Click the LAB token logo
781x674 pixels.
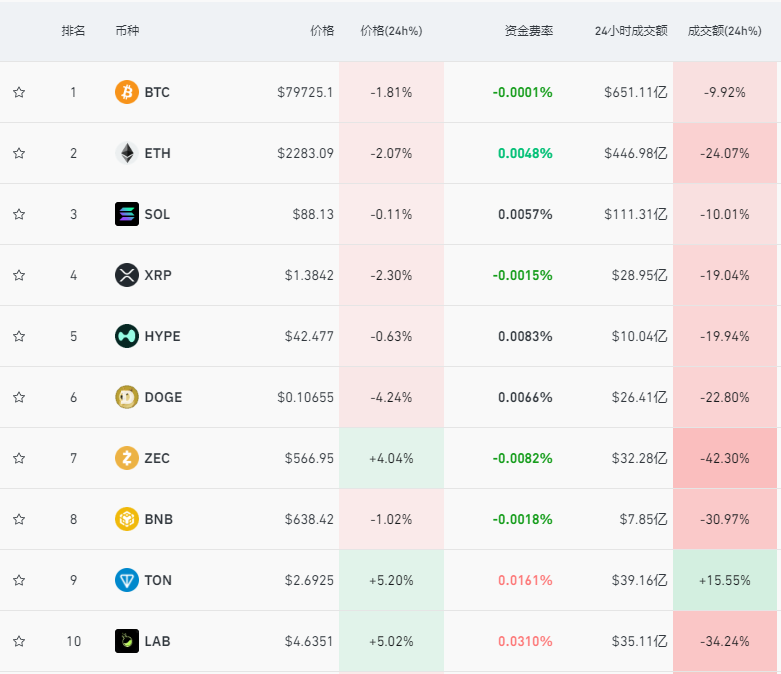coord(127,641)
